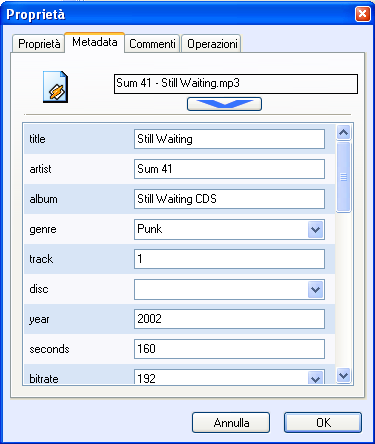Open the bitrate dropdown arrow
Screen dimensions: 375x444
315,377
